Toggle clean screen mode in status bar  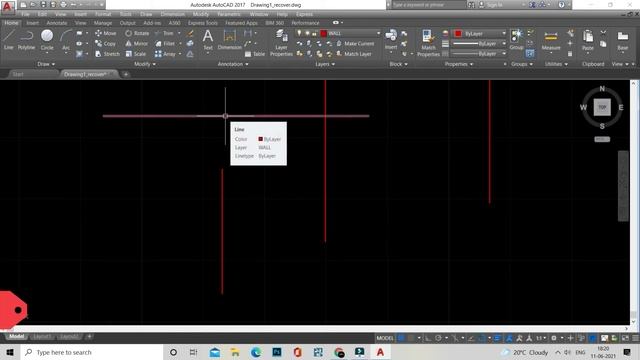(625, 338)
